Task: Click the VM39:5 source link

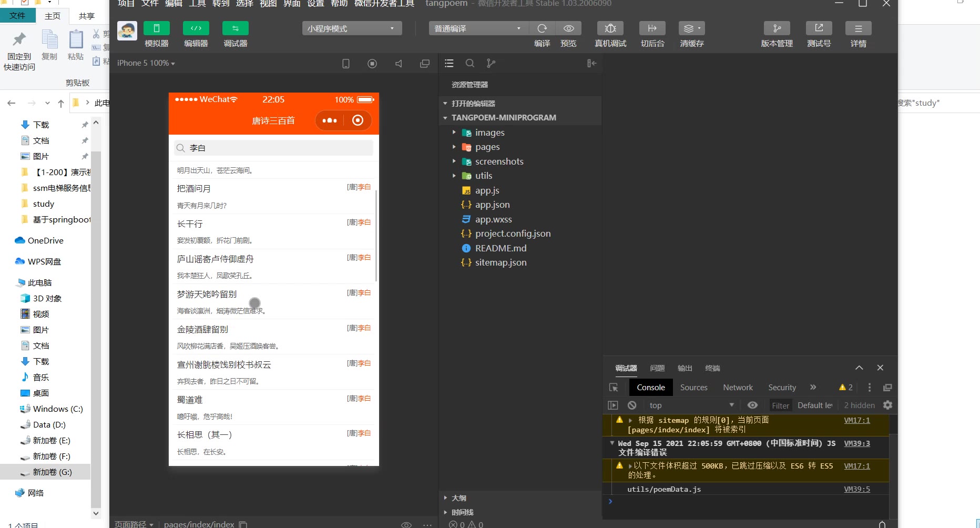Action: [856, 489]
